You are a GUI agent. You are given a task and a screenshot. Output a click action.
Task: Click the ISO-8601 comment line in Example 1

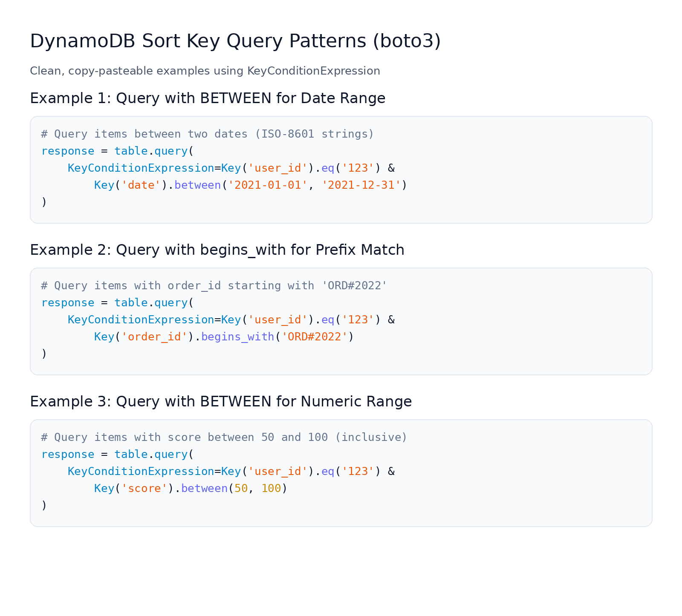coord(207,134)
